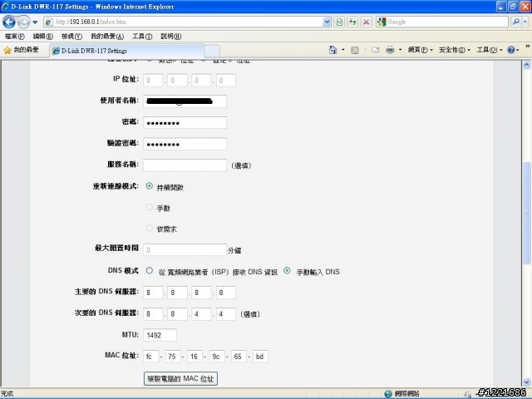
Task: Click the 網際網路 zone icon in status bar
Action: tap(388, 393)
